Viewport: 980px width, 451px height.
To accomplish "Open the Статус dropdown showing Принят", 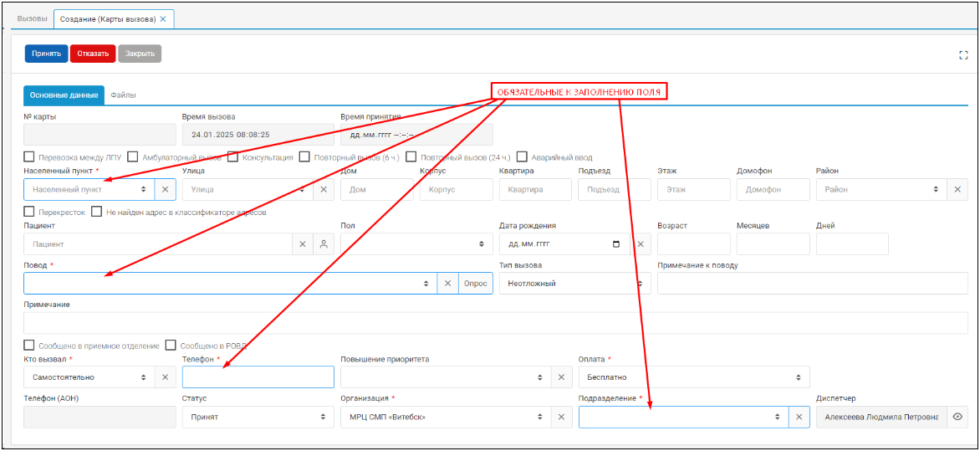I will click(x=258, y=418).
